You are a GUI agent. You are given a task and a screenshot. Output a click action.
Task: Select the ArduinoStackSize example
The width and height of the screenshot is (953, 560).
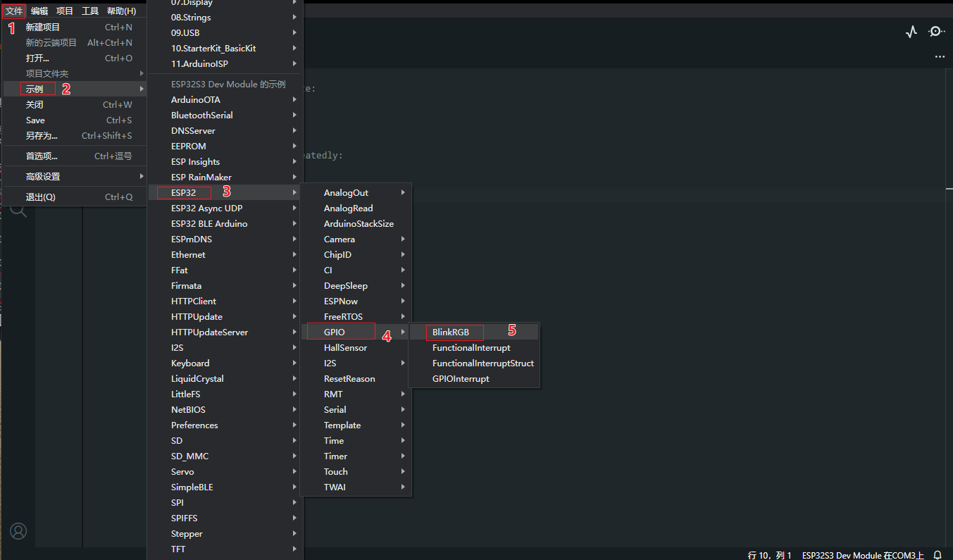click(356, 224)
